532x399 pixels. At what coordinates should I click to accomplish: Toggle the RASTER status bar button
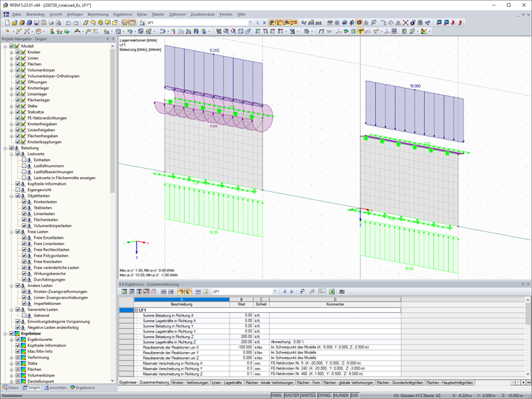(x=291, y=395)
